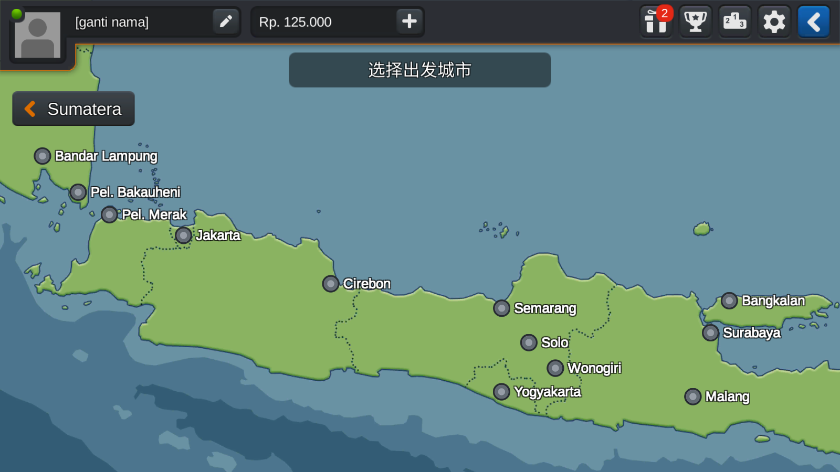Click the blue back arrow button
The width and height of the screenshot is (840, 472).
coord(813,21)
